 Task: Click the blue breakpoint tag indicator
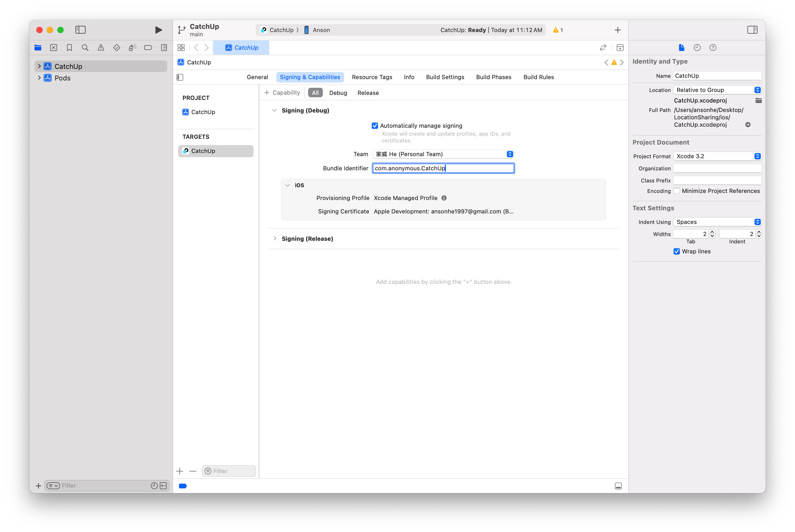(x=182, y=486)
